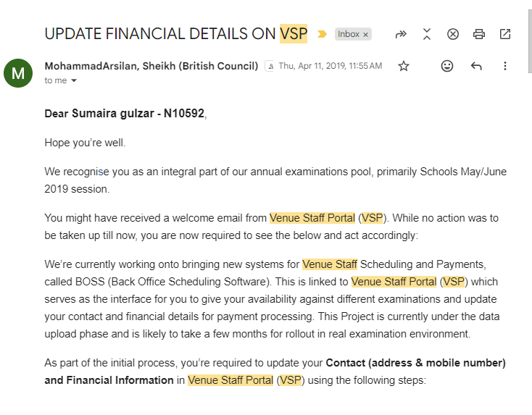Screen dimensions: 532x415
Task: Click 'to me' recipient text
Action: pos(56,80)
